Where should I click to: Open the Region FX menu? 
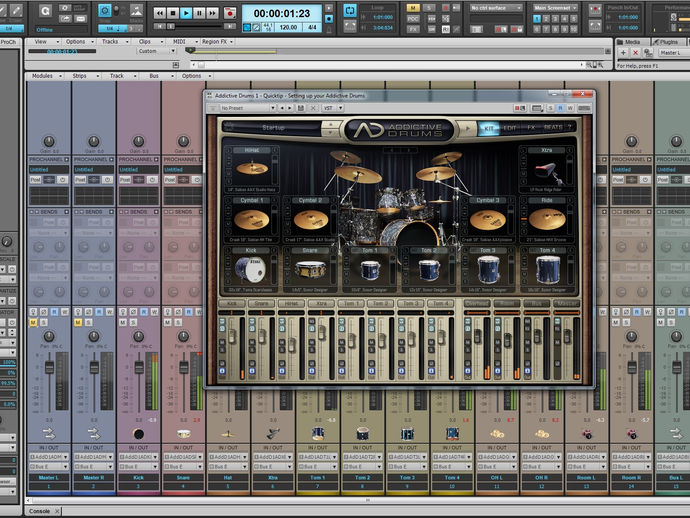(x=217, y=42)
